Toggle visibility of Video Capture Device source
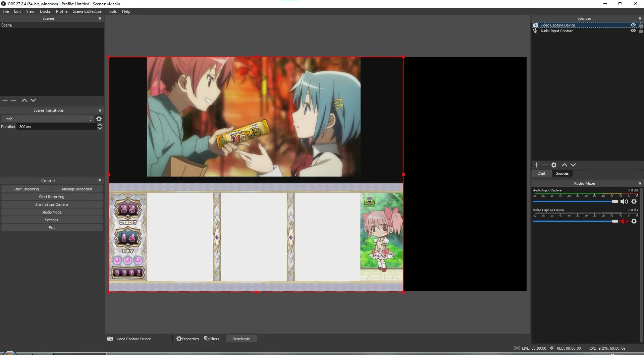This screenshot has width=644, height=355. [x=633, y=25]
